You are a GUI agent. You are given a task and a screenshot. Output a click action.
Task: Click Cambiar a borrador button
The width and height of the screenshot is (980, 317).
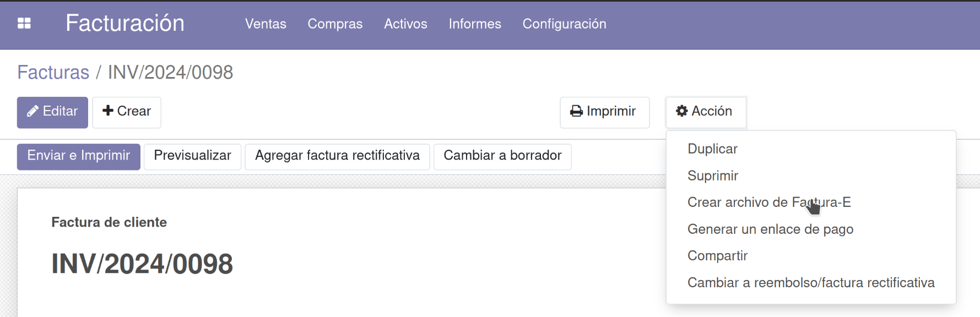tap(502, 156)
